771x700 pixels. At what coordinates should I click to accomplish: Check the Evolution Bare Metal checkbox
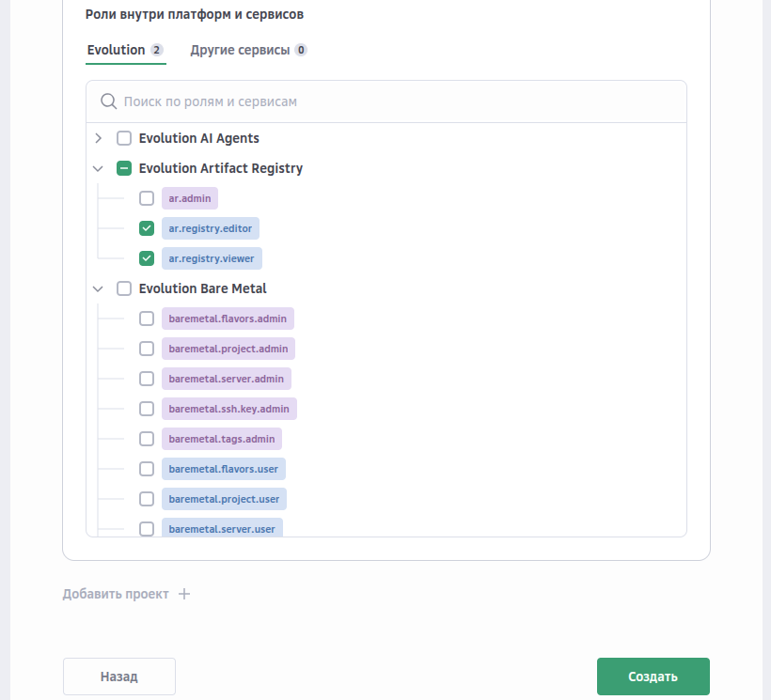124,288
